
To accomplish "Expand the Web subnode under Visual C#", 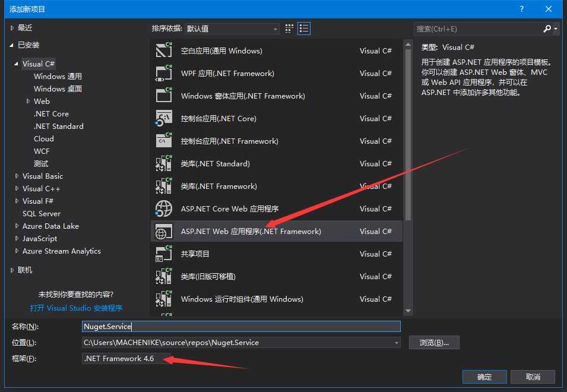I will pyautogui.click(x=28, y=101).
